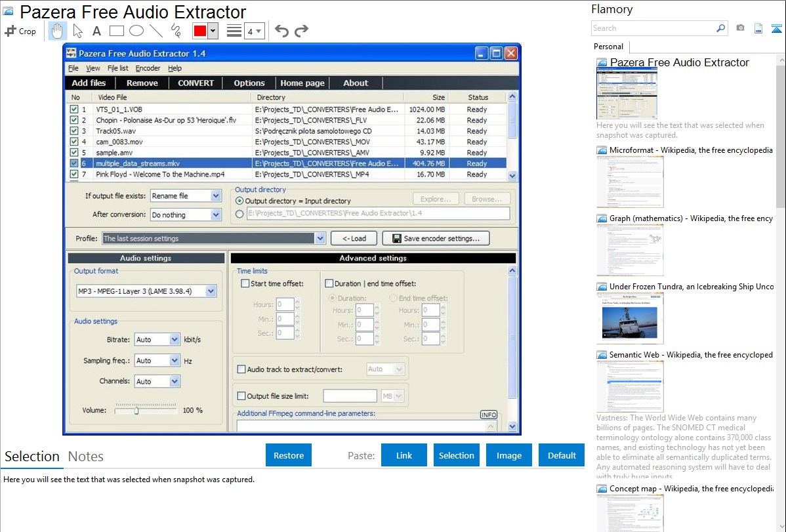Open the line width 4 dropdown
The image size is (786, 532).
(255, 31)
